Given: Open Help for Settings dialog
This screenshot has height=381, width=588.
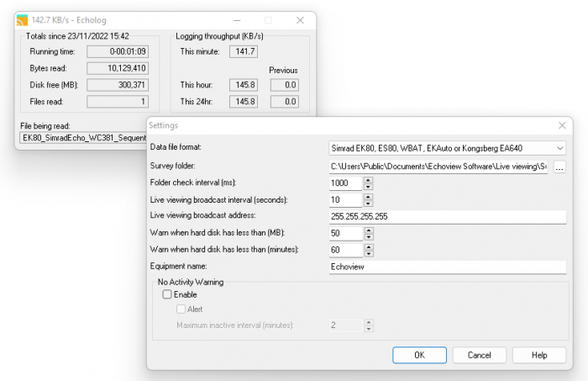Looking at the screenshot, I should pyautogui.click(x=539, y=355).
